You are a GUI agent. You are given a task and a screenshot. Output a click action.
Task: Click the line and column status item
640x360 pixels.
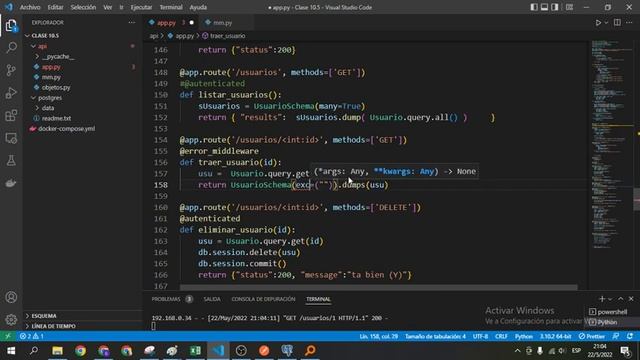(378, 336)
